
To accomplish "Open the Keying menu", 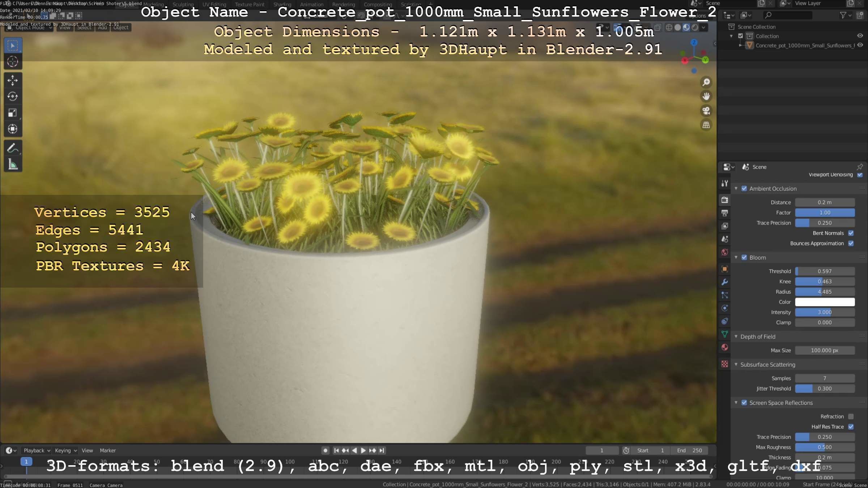I will point(66,450).
